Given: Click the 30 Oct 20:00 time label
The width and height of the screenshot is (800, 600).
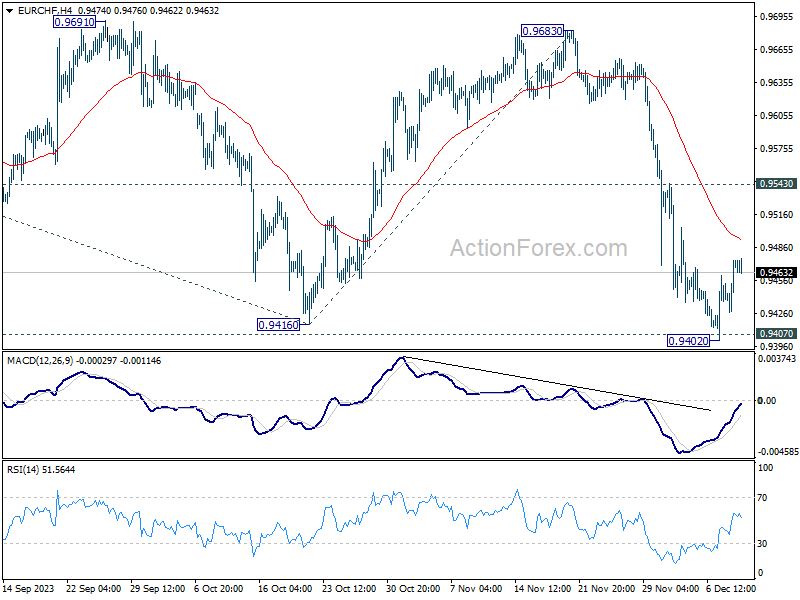Looking at the screenshot, I should point(413,588).
